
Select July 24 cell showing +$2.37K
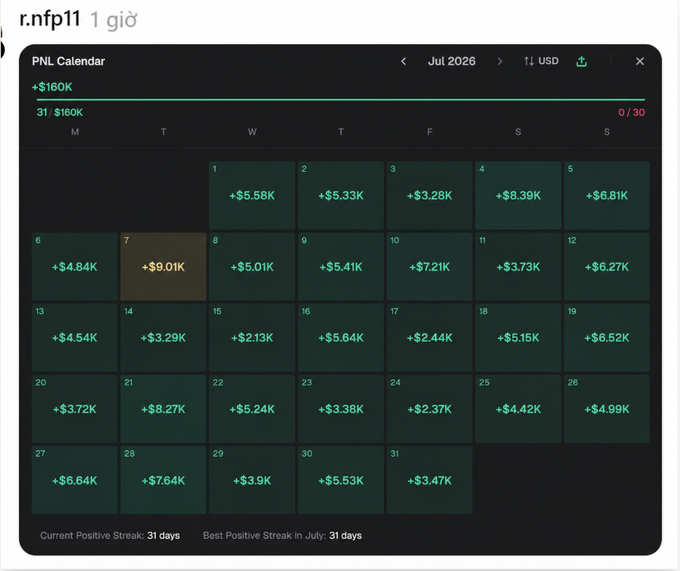(429, 409)
